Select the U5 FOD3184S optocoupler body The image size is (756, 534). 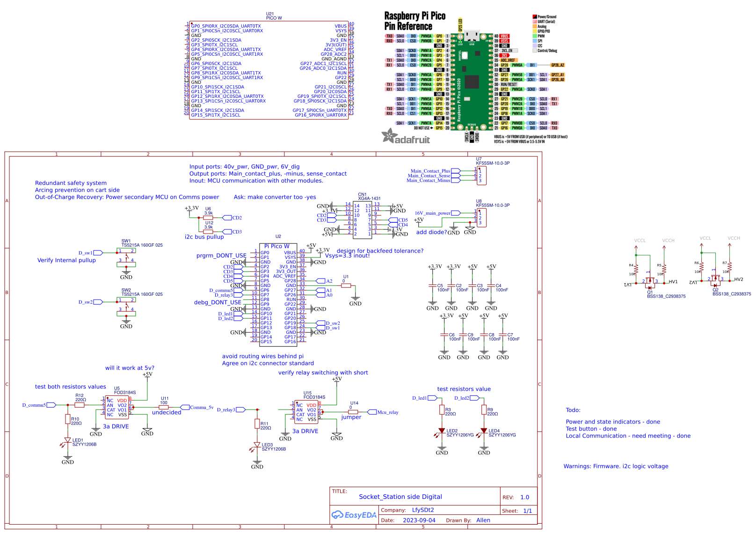[116, 408]
